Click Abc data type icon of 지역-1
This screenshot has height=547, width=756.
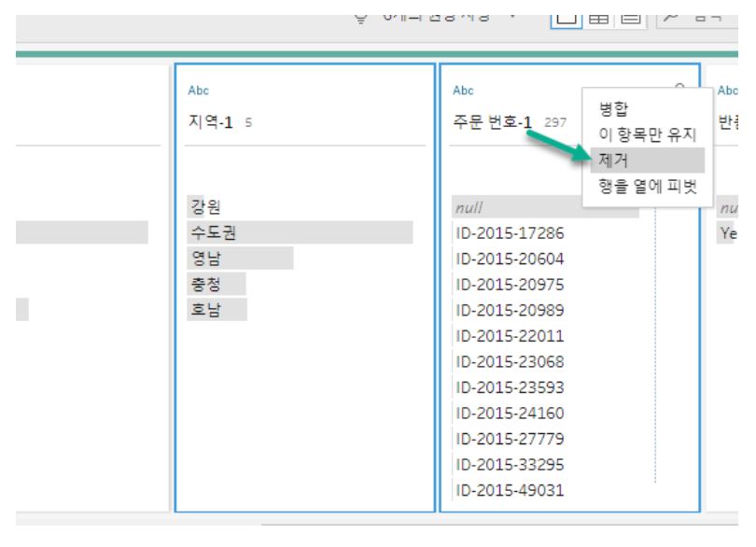[198, 91]
